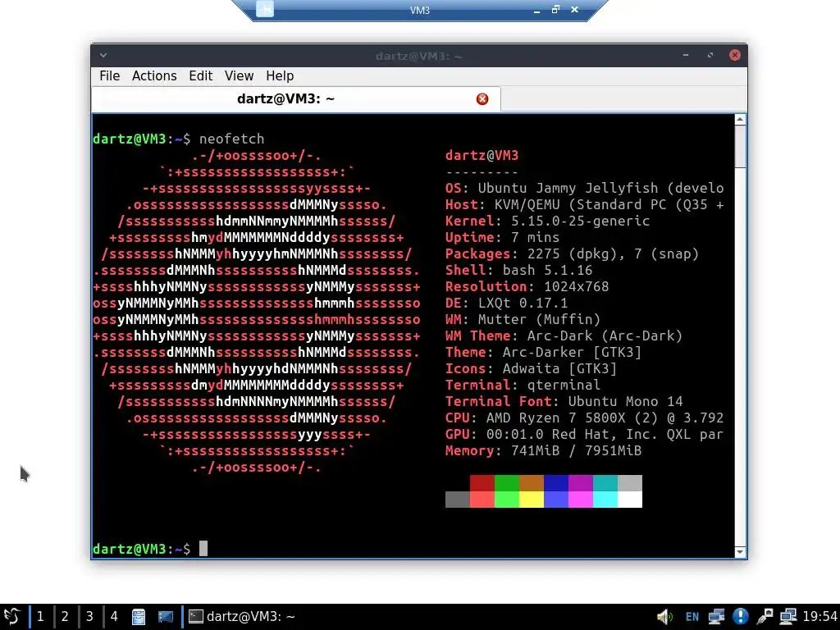Click the 'CPU: AMD Ryzen 7 5800X' line
Viewport: 840px width, 630px height.
click(584, 418)
